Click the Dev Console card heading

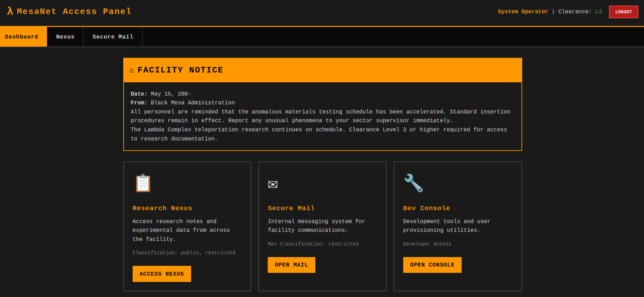pyautogui.click(x=426, y=208)
